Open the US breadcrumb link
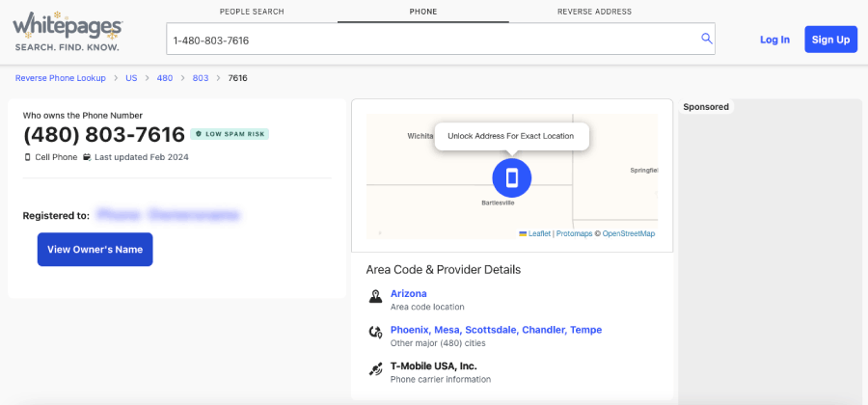 pyautogui.click(x=131, y=78)
